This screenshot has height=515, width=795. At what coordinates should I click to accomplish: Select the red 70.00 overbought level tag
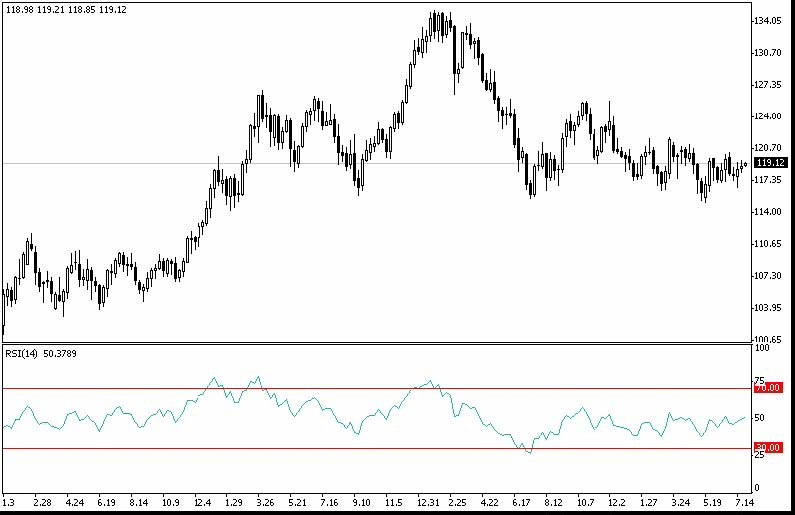click(x=767, y=388)
